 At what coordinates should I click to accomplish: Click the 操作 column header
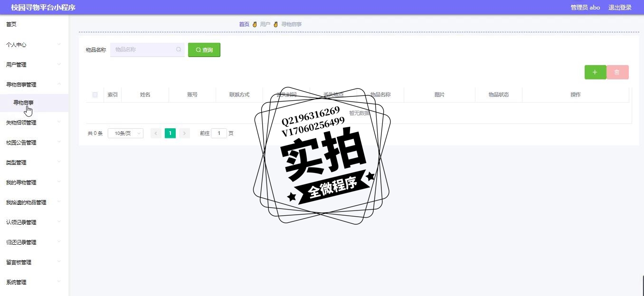coord(576,95)
